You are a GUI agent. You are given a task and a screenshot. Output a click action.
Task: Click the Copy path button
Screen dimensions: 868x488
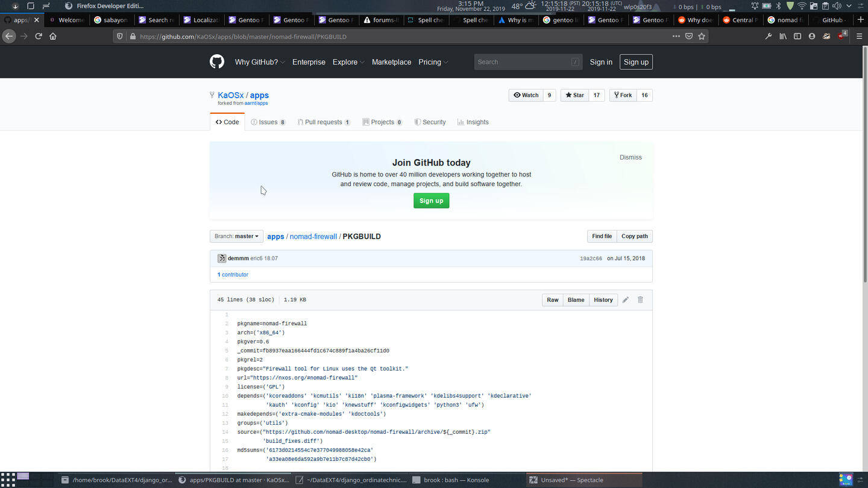click(x=634, y=236)
